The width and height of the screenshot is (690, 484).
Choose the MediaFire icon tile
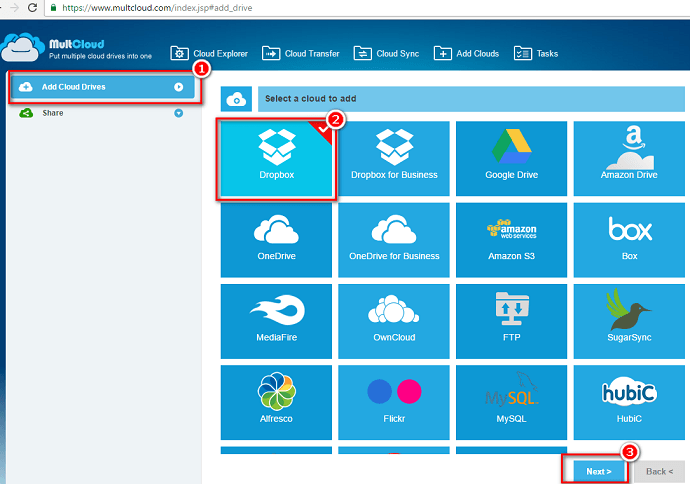tap(276, 321)
